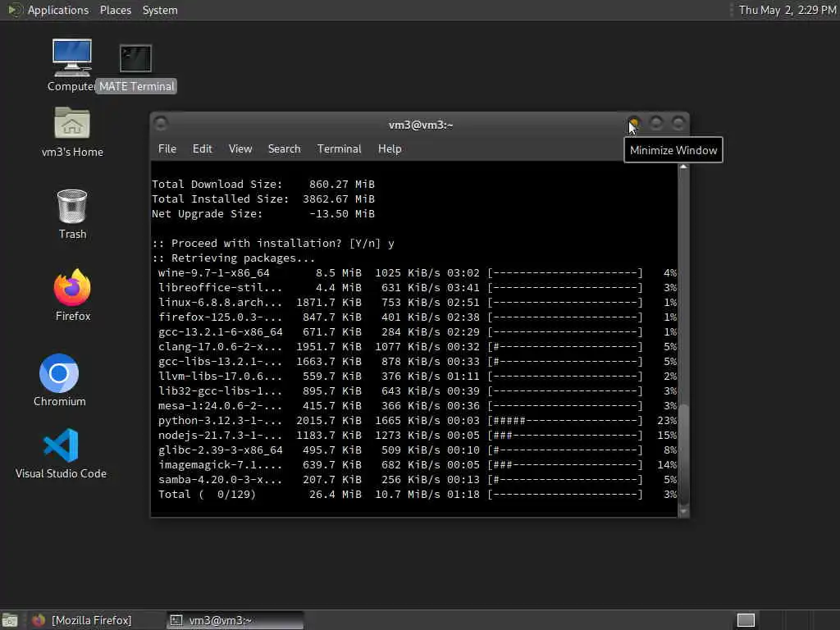Image resolution: width=840 pixels, height=630 pixels.
Task: Click the clock showing Thu May 2
Action: (x=787, y=10)
